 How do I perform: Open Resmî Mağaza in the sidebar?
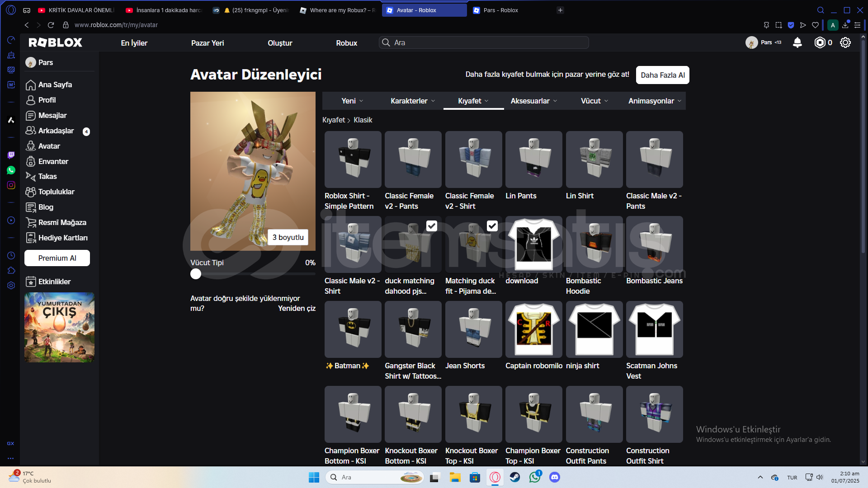[x=56, y=223]
